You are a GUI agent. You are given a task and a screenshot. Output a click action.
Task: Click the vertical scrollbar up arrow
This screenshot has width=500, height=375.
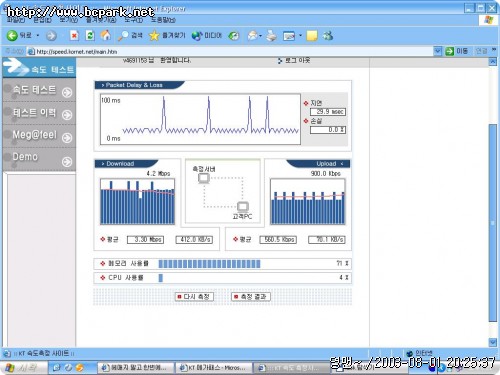point(493,61)
